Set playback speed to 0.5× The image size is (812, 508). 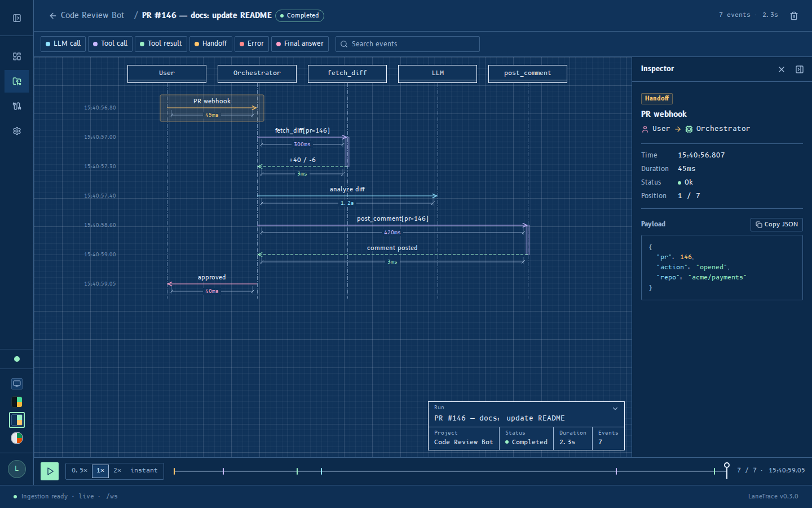click(x=79, y=471)
